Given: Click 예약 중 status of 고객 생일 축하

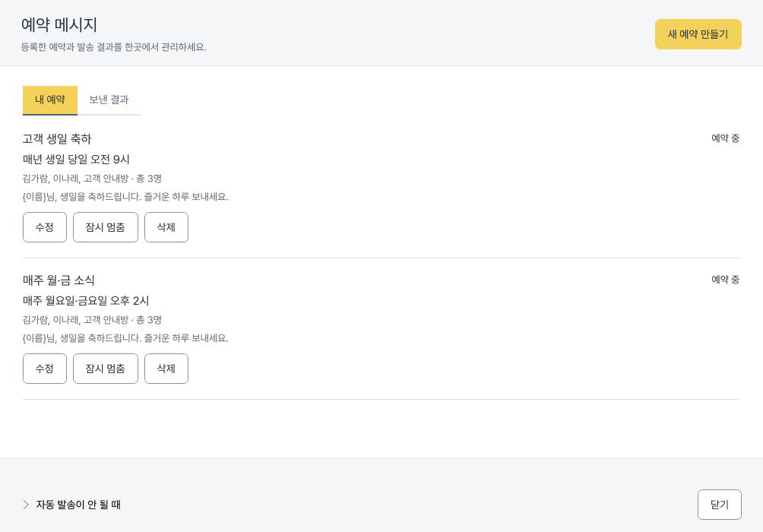Looking at the screenshot, I should tap(725, 138).
